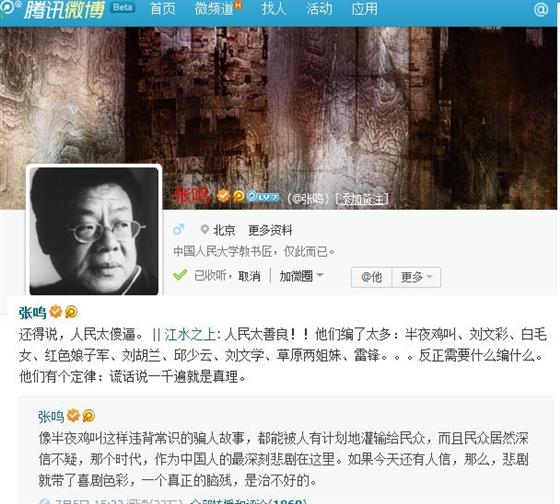Click the Tencent Weibo logo
Viewport: 560px width, 504px height.
pos(54,10)
